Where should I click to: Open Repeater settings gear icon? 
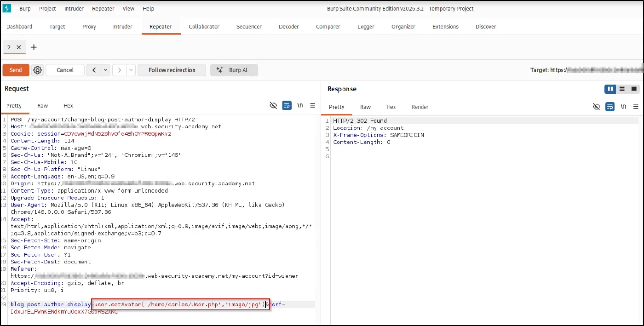click(x=38, y=70)
